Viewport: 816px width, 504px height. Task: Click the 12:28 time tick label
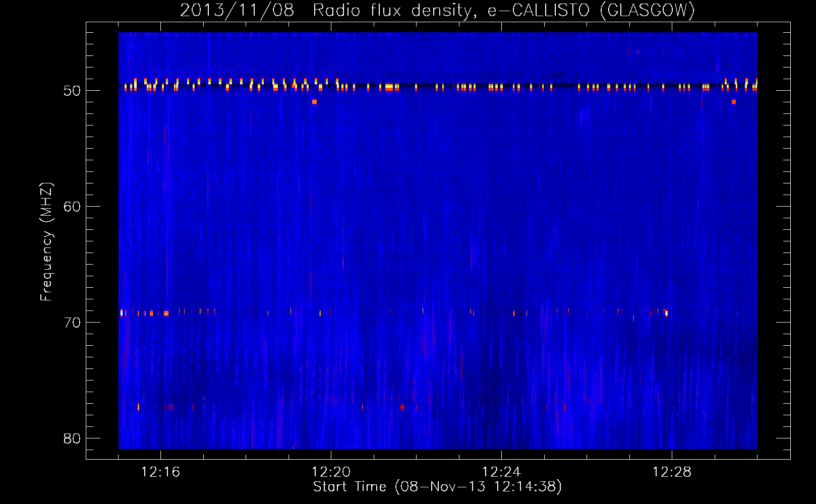click(672, 472)
